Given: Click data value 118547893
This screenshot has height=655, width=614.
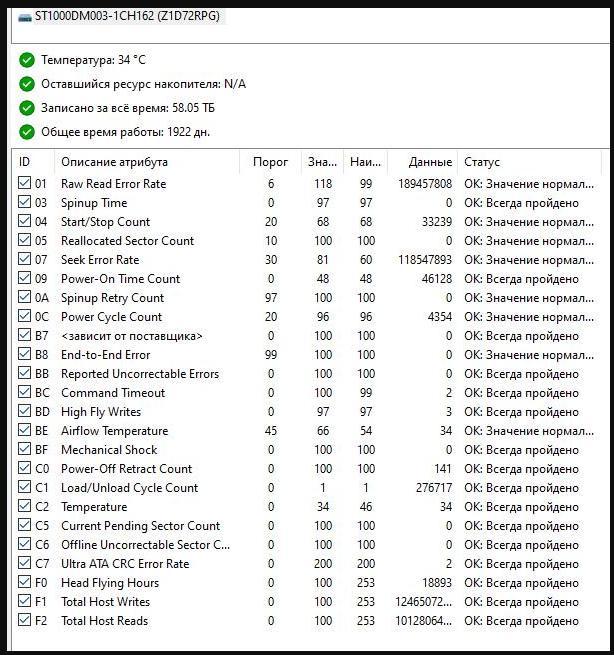Looking at the screenshot, I should tap(425, 260).
